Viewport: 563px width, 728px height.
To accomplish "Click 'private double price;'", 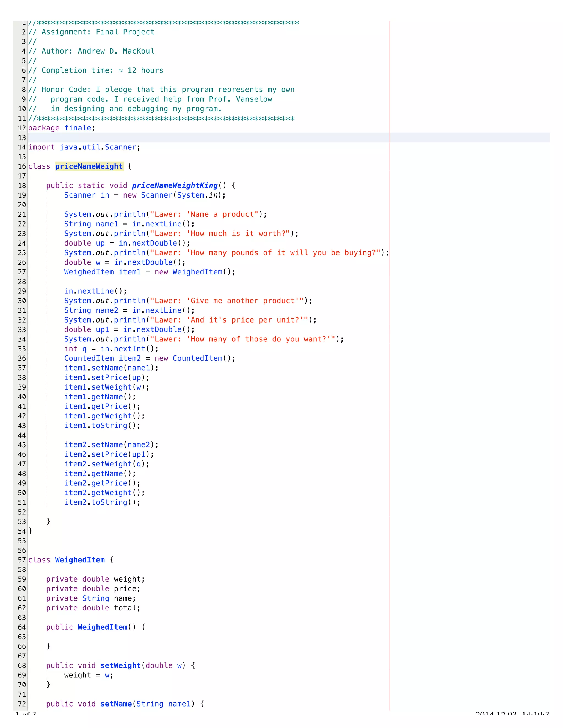I will (x=93, y=589).
